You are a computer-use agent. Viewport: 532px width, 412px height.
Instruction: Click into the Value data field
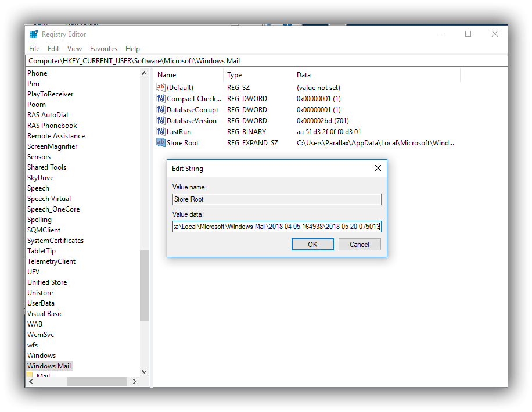tap(277, 227)
